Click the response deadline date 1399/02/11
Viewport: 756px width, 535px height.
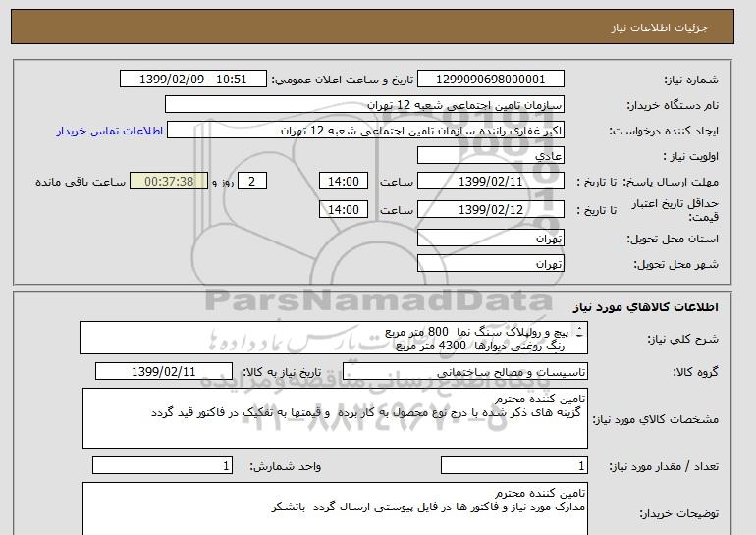pyautogui.click(x=490, y=182)
